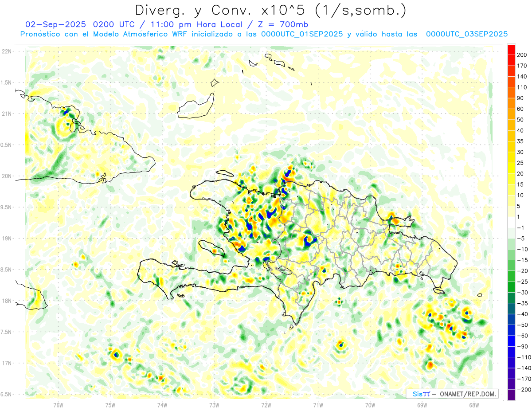532x411 pixels.
Task: Click the latitude label 19N
Action: click(x=7, y=239)
